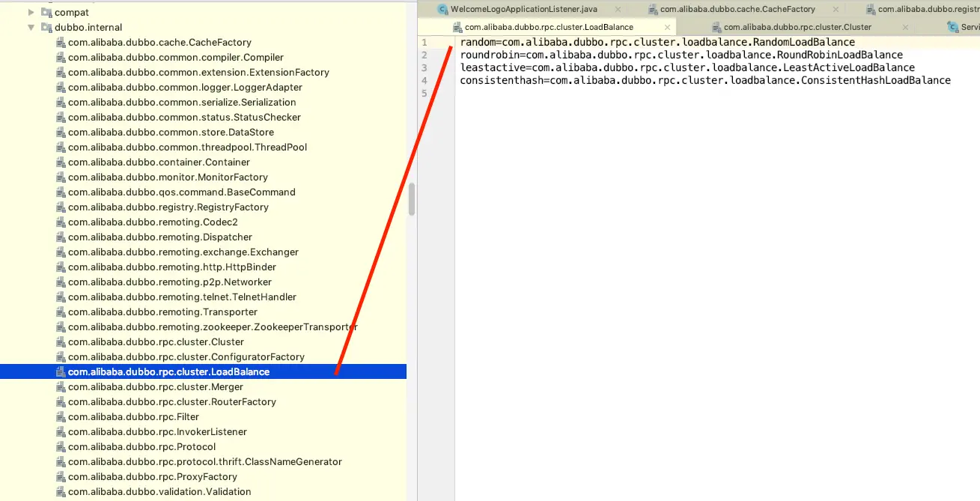Select com.alibaba.dubbo.monitor.MonitorFactory file
980x501 pixels.
coord(168,177)
